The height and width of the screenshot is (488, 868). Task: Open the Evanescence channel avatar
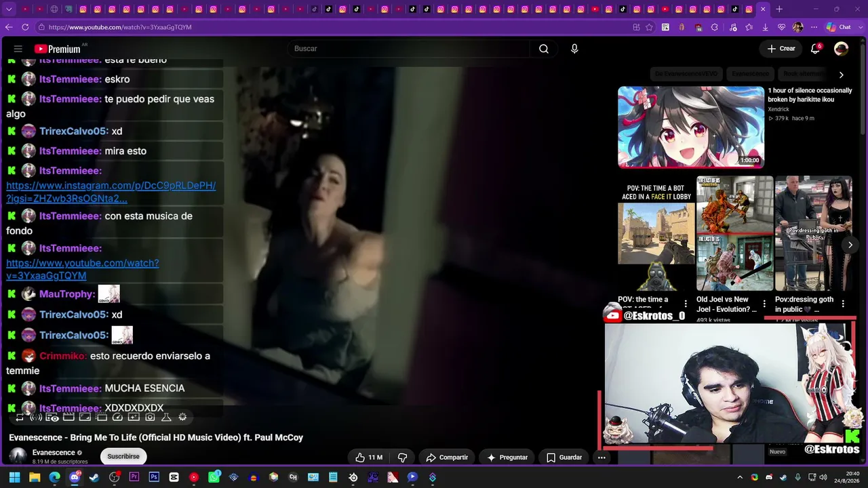pos(18,456)
